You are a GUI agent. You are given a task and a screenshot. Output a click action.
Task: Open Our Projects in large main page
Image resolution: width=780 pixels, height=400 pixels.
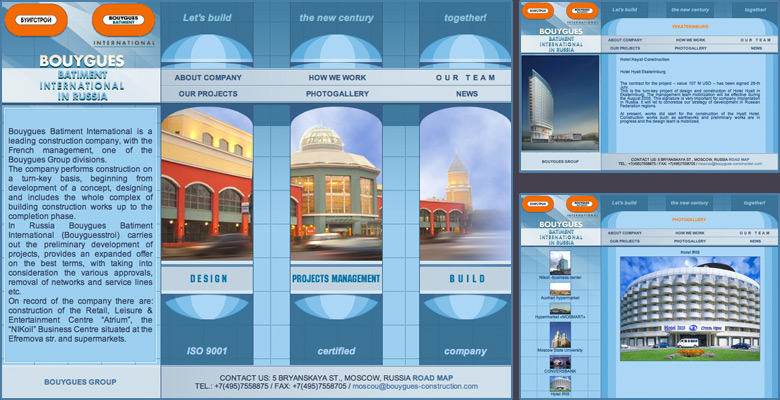pos(208,94)
